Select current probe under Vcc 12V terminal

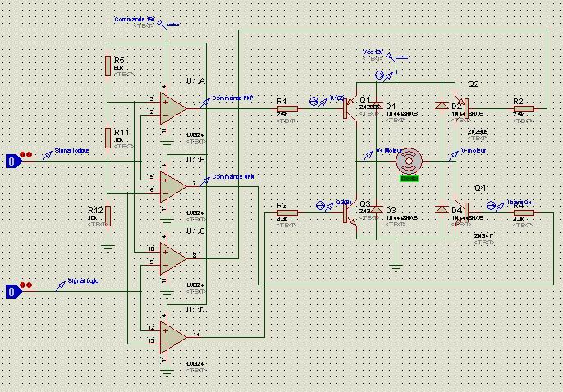[383, 75]
